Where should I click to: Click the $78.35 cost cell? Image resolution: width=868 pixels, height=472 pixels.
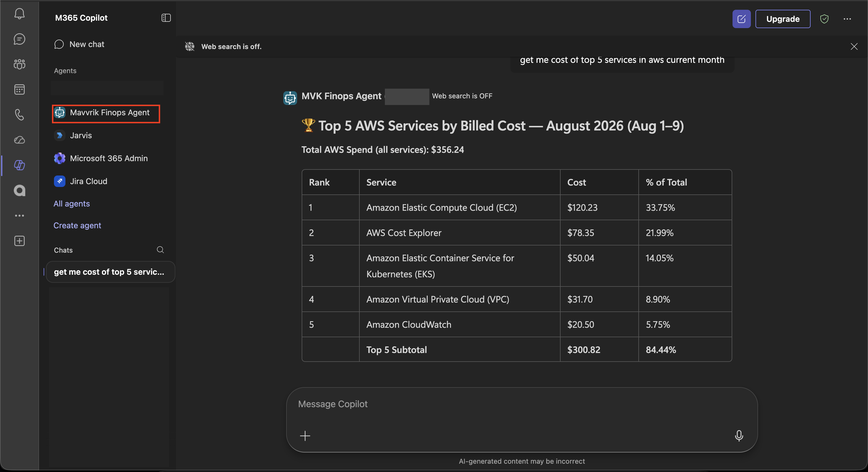599,233
